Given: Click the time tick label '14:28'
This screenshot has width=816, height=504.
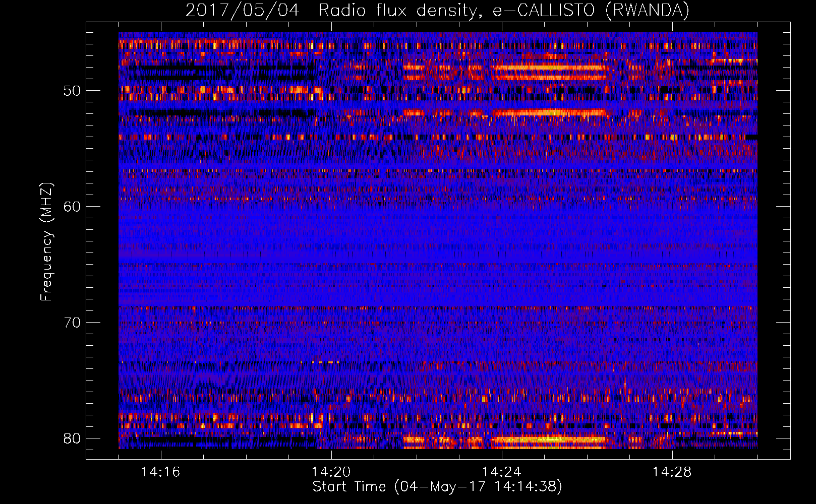Looking at the screenshot, I should [672, 472].
